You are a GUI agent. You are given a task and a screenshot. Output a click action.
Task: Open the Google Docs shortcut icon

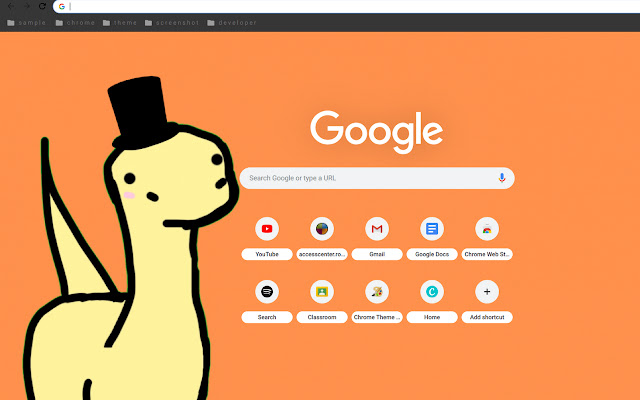[432, 229]
